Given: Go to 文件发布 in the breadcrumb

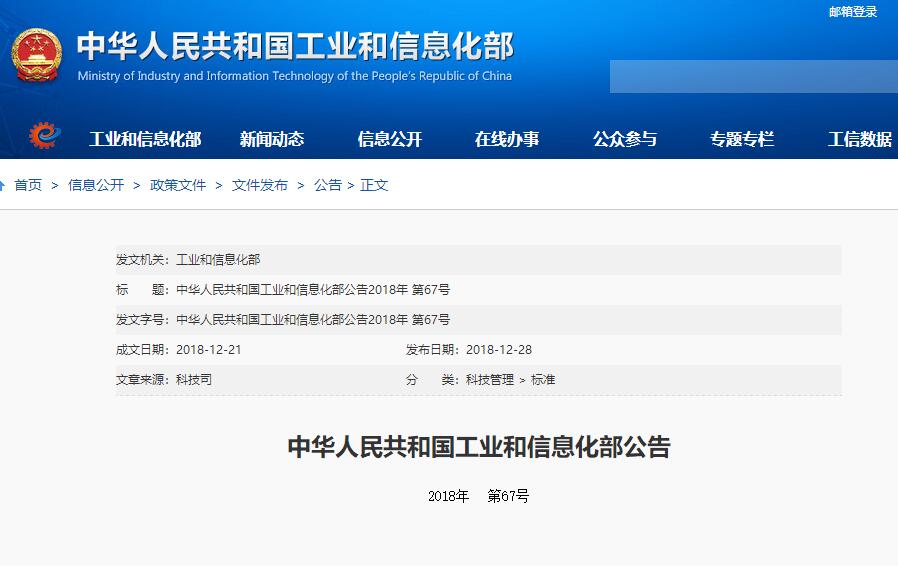Looking at the screenshot, I should click(x=260, y=185).
